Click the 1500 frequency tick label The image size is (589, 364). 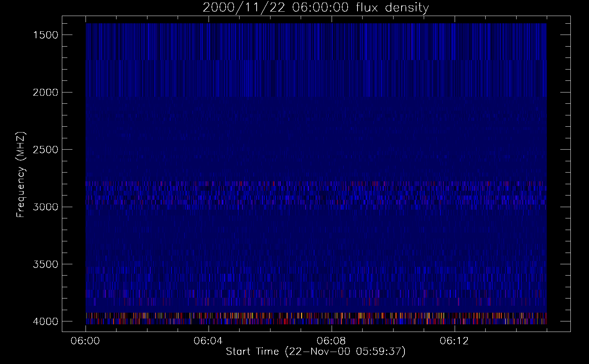click(x=46, y=35)
